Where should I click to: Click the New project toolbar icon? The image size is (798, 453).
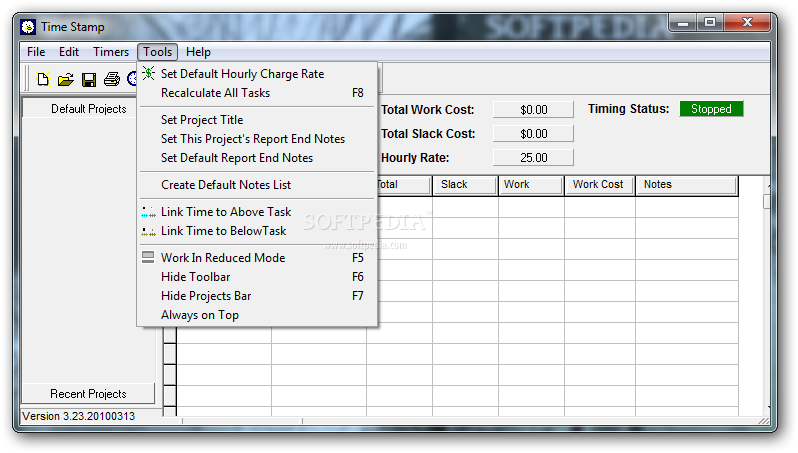[43, 79]
